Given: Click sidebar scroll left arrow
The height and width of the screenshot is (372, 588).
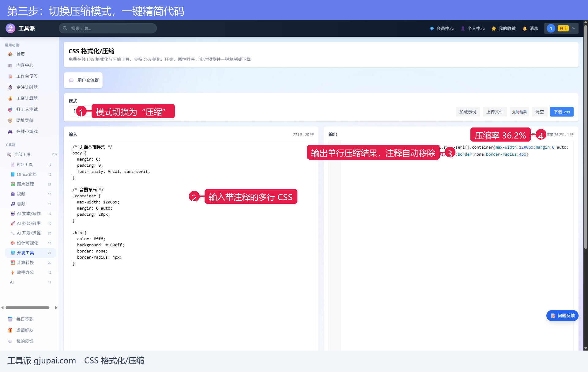Looking at the screenshot, I should point(2,308).
